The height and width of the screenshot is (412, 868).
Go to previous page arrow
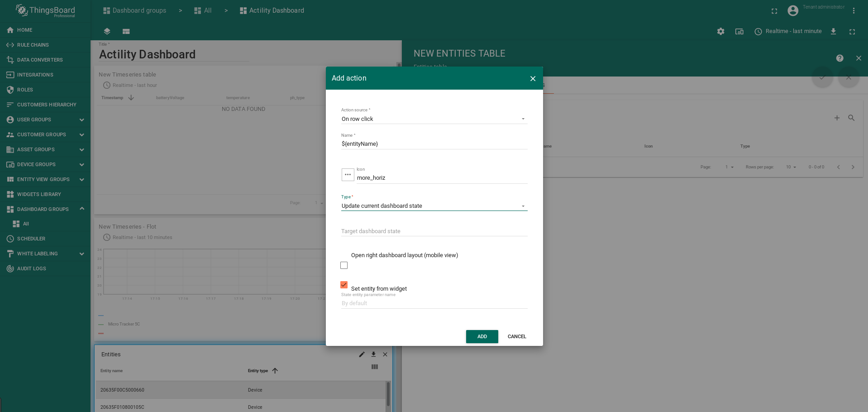pos(838,167)
